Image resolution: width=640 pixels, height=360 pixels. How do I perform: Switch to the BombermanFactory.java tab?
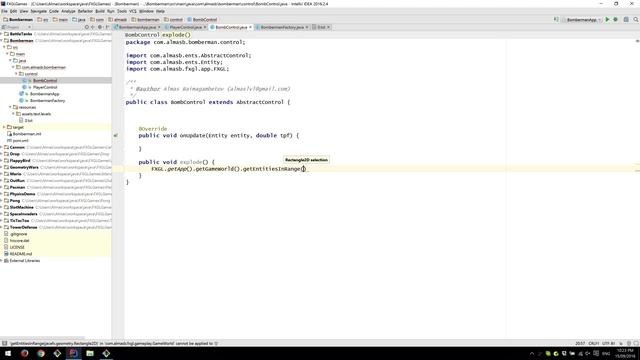coord(281,27)
